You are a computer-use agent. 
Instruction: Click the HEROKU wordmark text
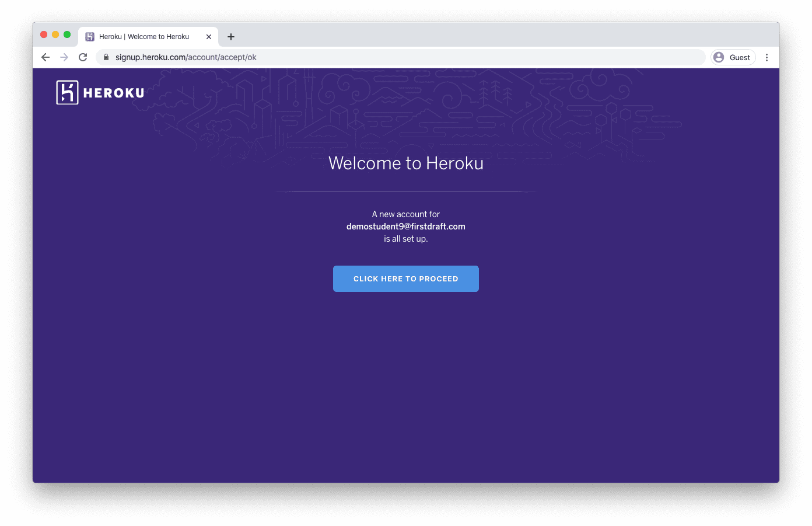pos(114,93)
